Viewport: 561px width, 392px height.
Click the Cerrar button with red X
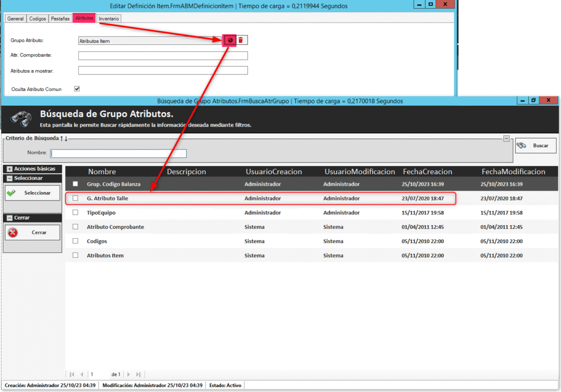point(32,232)
